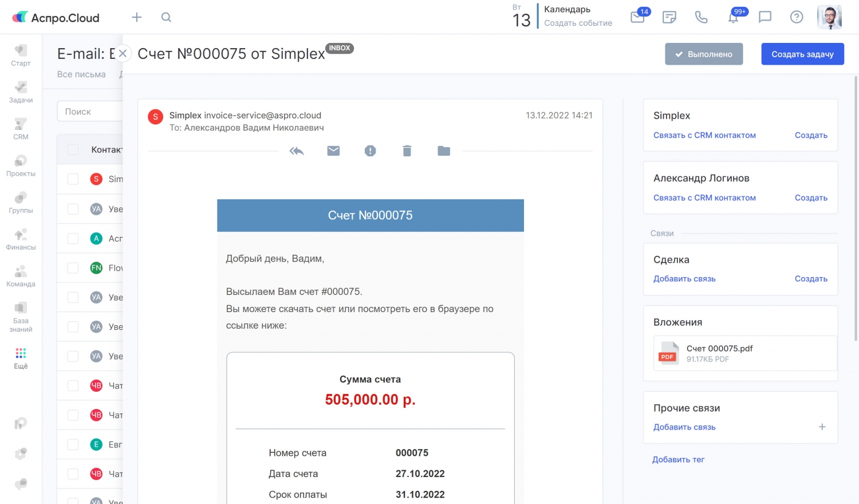859x504 pixels.
Task: Select all using the header row checkbox
Action: [x=73, y=149]
